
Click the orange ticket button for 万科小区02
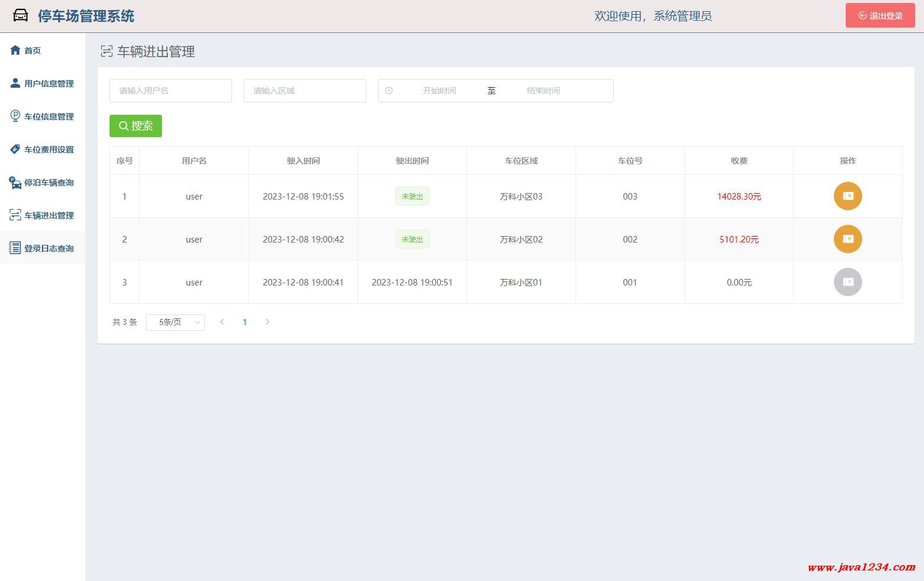[x=847, y=239]
